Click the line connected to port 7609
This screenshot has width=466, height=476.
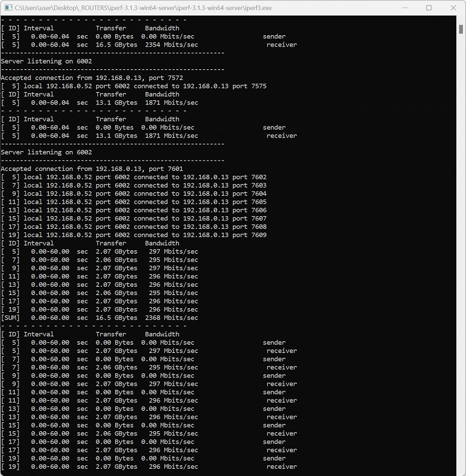click(134, 235)
